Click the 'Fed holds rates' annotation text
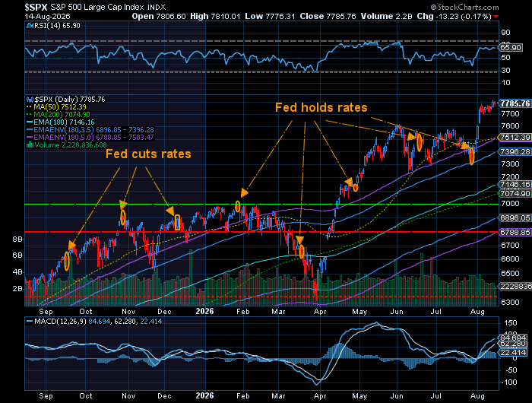Viewport: 532px width, 403px height. [321, 108]
